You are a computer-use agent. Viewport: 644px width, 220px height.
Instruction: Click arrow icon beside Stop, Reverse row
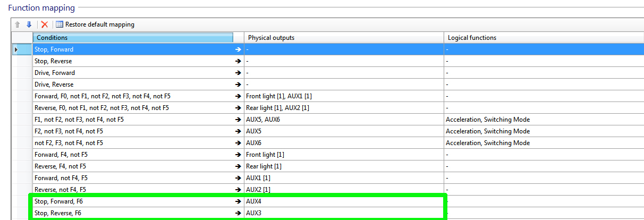pyautogui.click(x=238, y=61)
